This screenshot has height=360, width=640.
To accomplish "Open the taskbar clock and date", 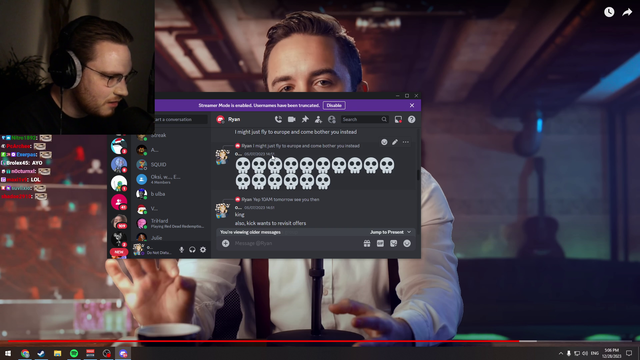I will 611,353.
